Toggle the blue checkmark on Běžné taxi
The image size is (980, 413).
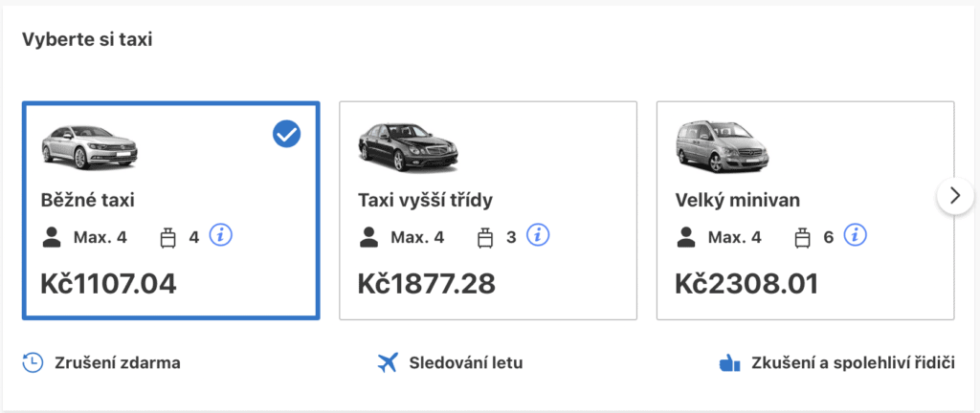(287, 134)
